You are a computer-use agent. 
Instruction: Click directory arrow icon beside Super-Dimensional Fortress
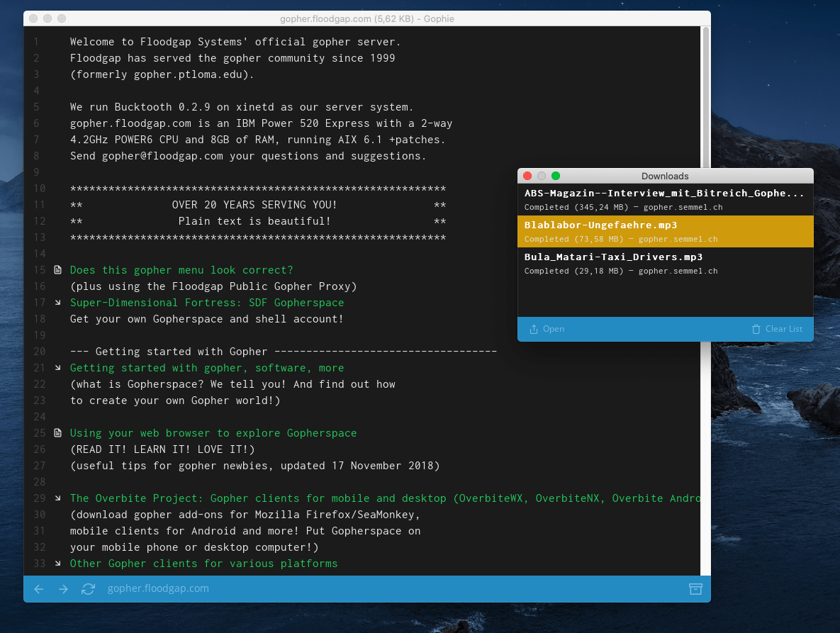coord(58,303)
